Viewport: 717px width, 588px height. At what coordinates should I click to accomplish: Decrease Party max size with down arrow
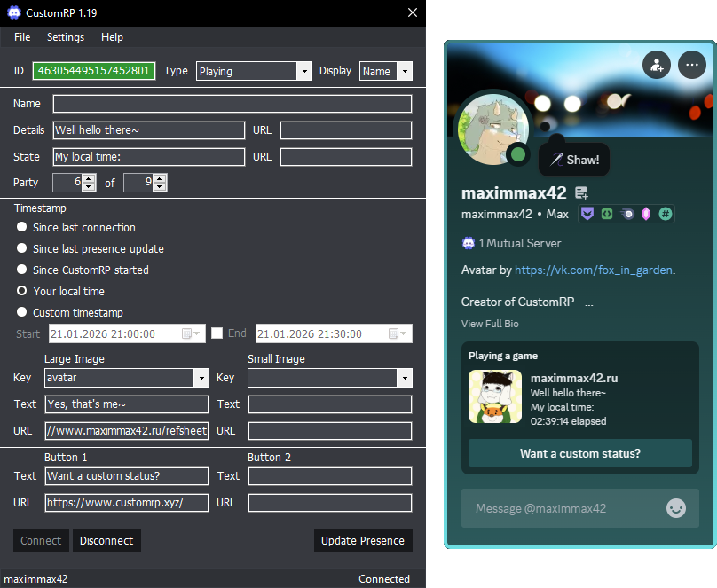click(160, 187)
